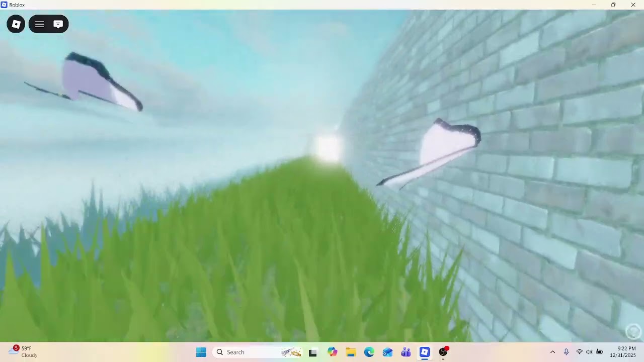Restore down the Roblox window
644x362 pixels.
613,5
